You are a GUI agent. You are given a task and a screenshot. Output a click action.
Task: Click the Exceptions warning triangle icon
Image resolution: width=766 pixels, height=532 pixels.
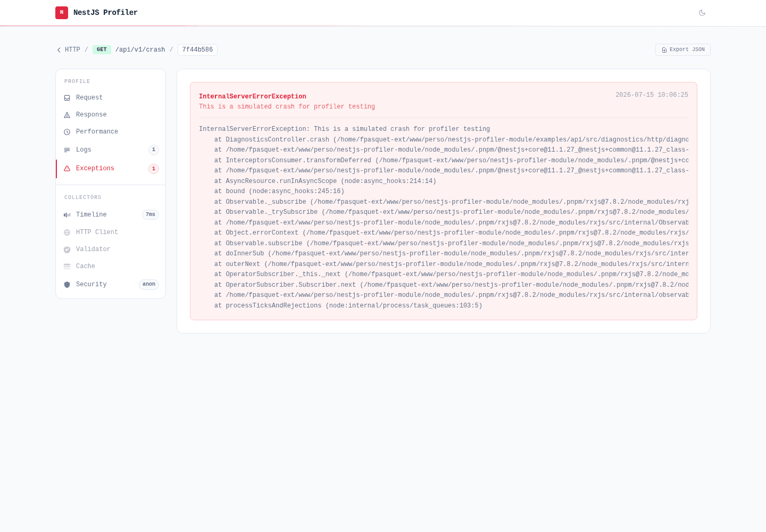point(67,169)
